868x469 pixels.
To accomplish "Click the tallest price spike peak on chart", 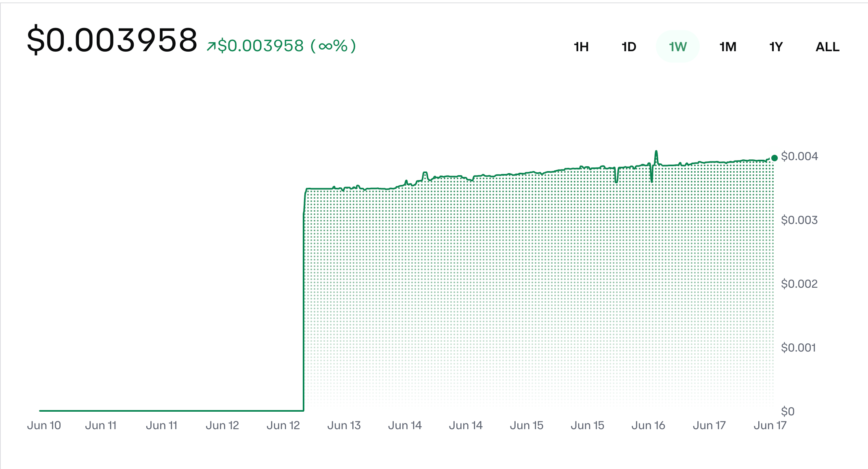I will tap(656, 152).
